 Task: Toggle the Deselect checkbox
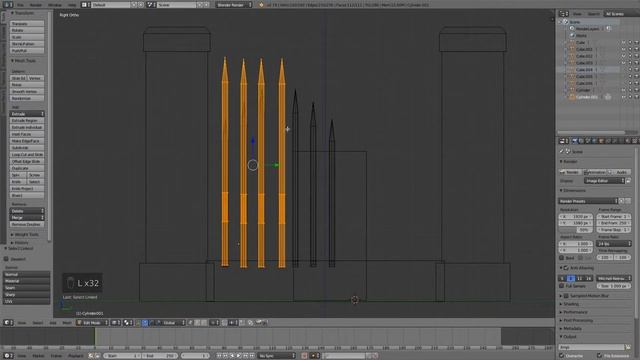click(6, 259)
